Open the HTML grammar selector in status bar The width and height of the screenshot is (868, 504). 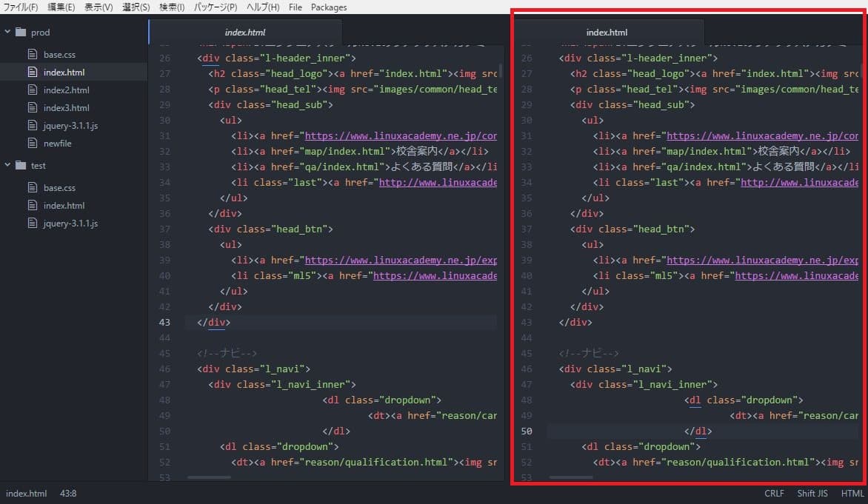pos(852,494)
